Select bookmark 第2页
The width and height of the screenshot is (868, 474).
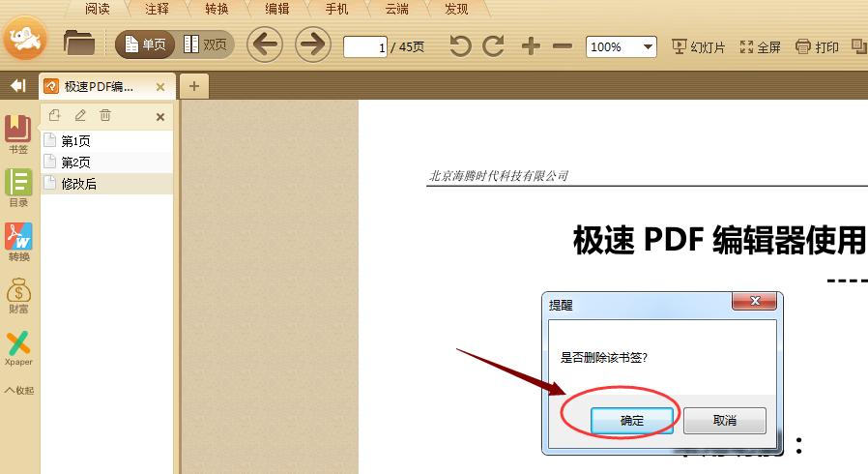point(107,163)
